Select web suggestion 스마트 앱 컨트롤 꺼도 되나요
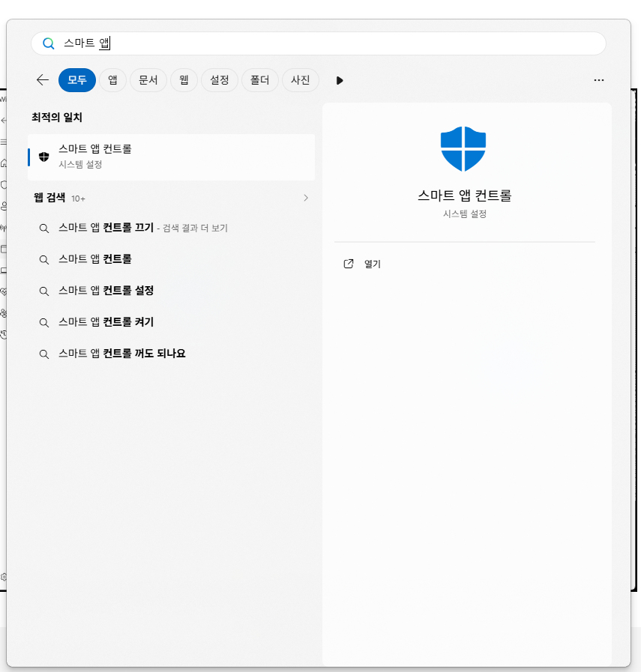This screenshot has width=641, height=672. coord(171,354)
